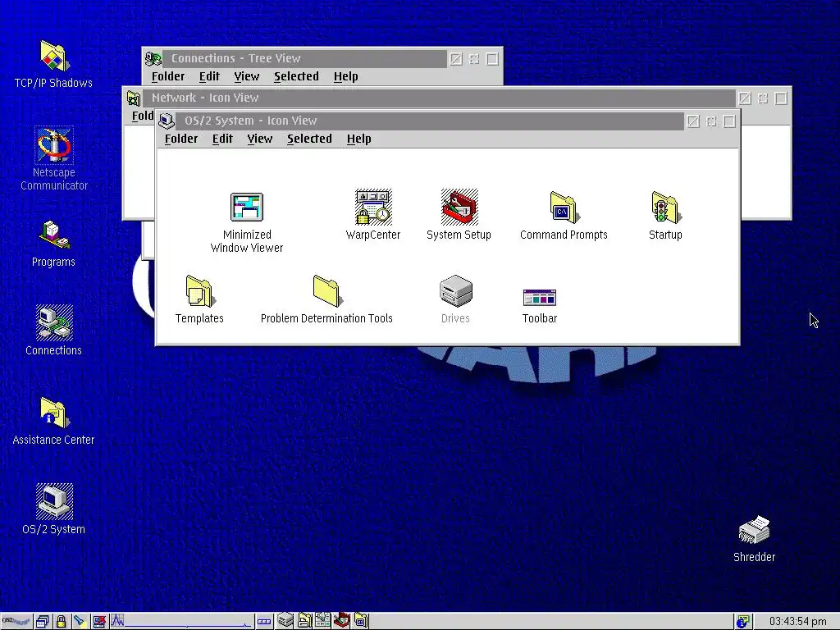This screenshot has width=840, height=630.
Task: Open the Drives tray icon in WarpCenter
Action: pos(285,620)
